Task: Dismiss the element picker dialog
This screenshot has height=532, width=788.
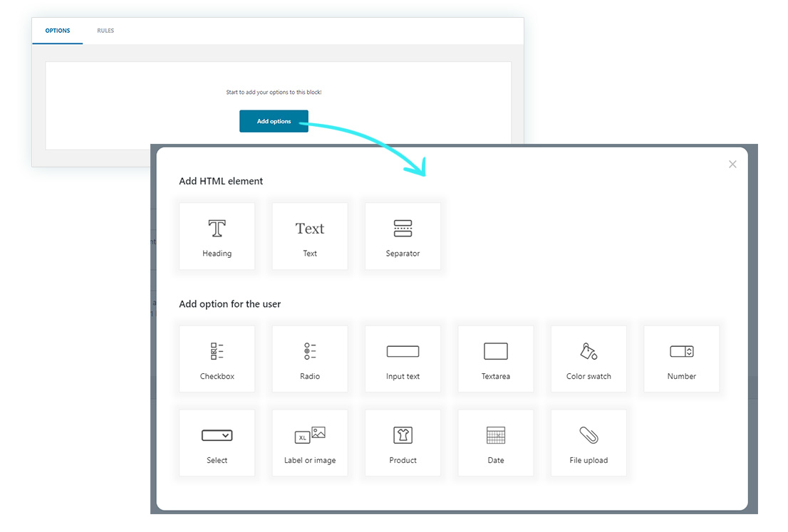Action: click(x=732, y=164)
